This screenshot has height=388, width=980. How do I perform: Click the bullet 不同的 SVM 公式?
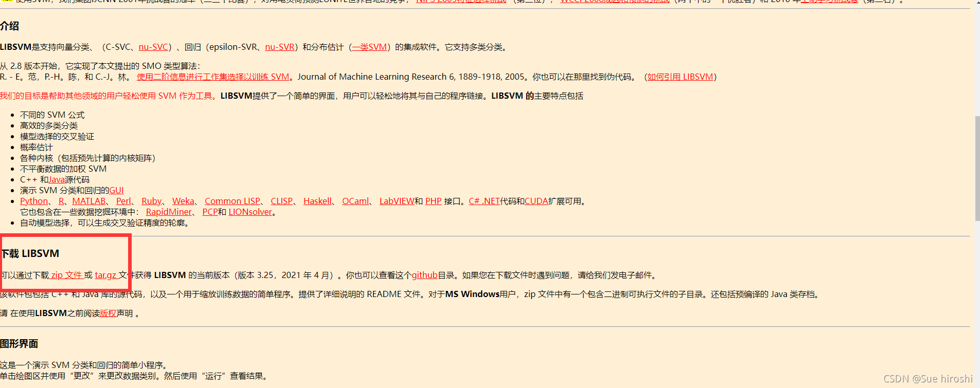tap(52, 115)
